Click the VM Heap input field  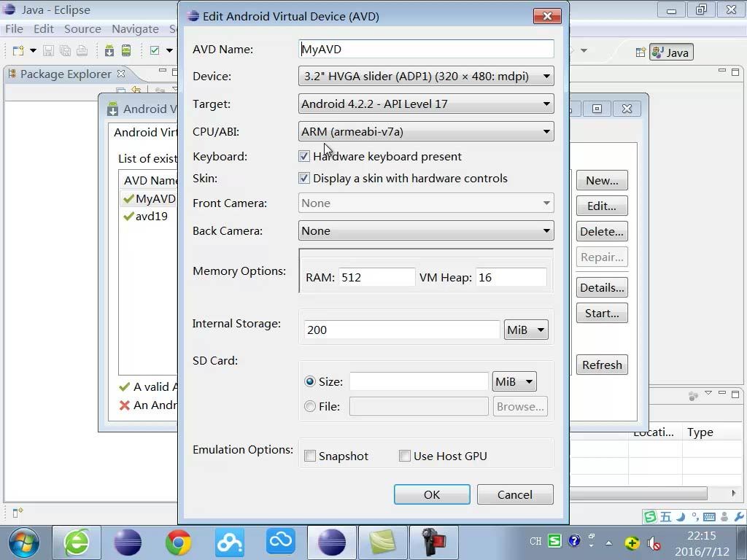[x=511, y=277]
